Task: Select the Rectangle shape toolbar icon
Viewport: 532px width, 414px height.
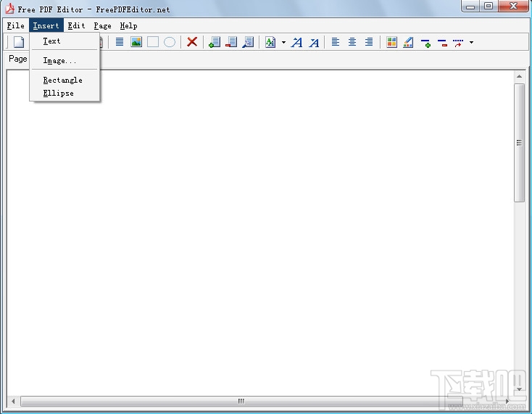Action: (153, 42)
